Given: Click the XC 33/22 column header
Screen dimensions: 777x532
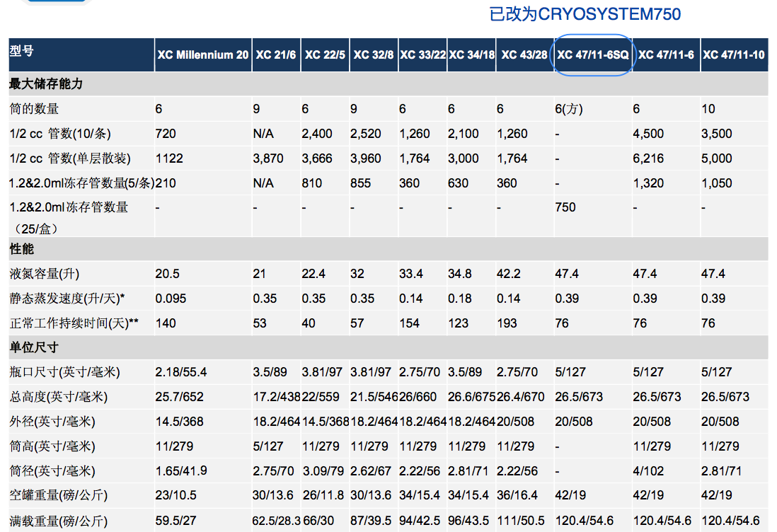Looking at the screenshot, I should click(x=422, y=55).
